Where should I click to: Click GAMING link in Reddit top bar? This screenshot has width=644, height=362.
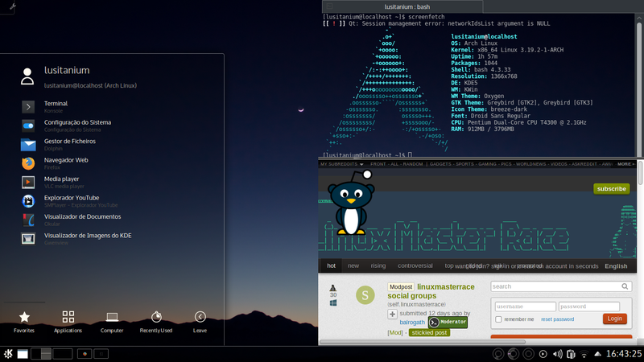click(487, 164)
